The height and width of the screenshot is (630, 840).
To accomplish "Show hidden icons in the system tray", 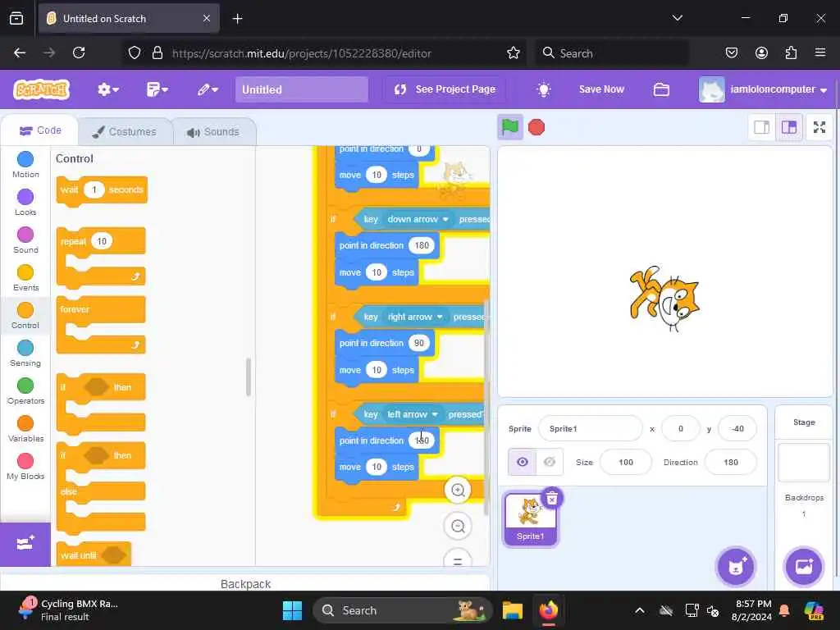I will click(x=639, y=610).
